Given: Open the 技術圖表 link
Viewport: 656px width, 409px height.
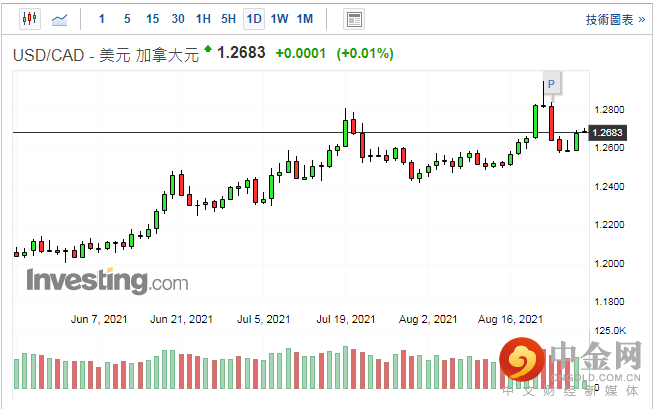Looking at the screenshot, I should point(615,20).
